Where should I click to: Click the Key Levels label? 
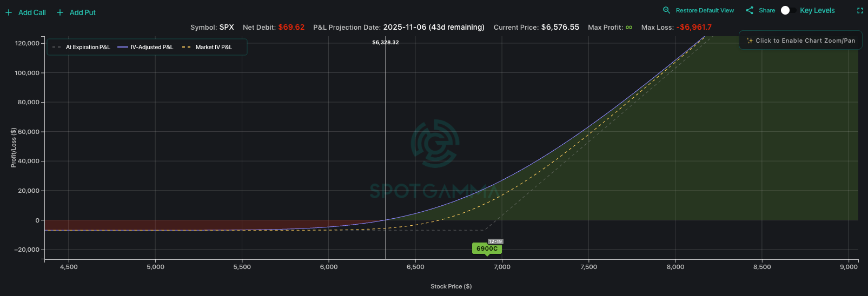(x=817, y=10)
